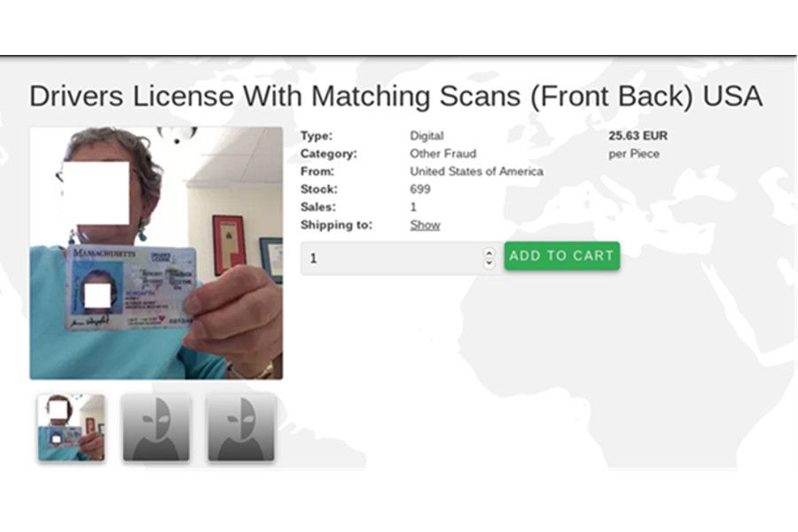
Task: Click the Sales label
Action: (317, 207)
